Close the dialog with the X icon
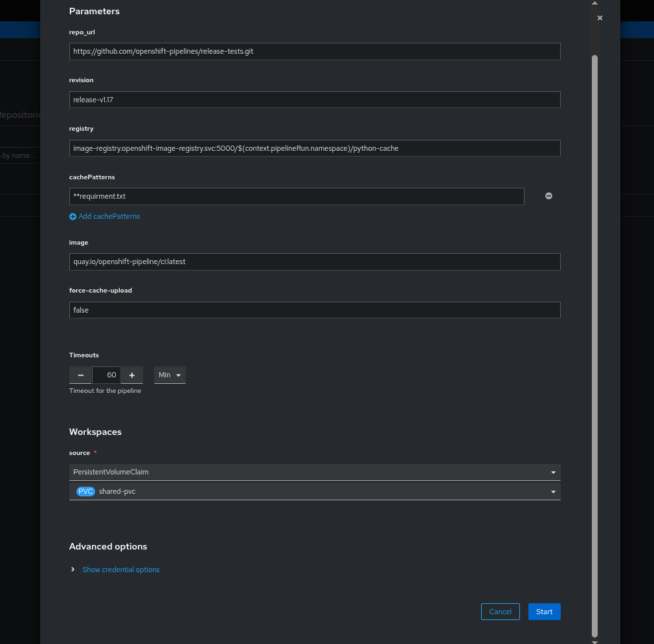The image size is (654, 644). tap(600, 18)
